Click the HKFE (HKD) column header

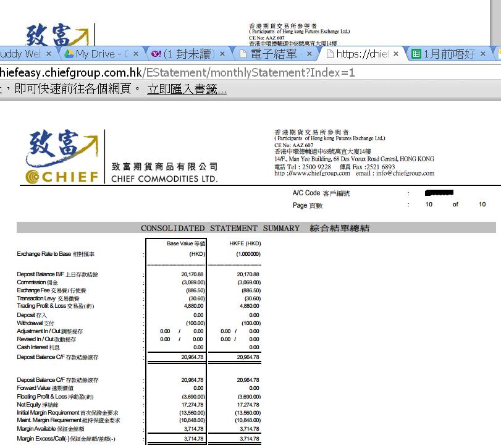click(245, 243)
